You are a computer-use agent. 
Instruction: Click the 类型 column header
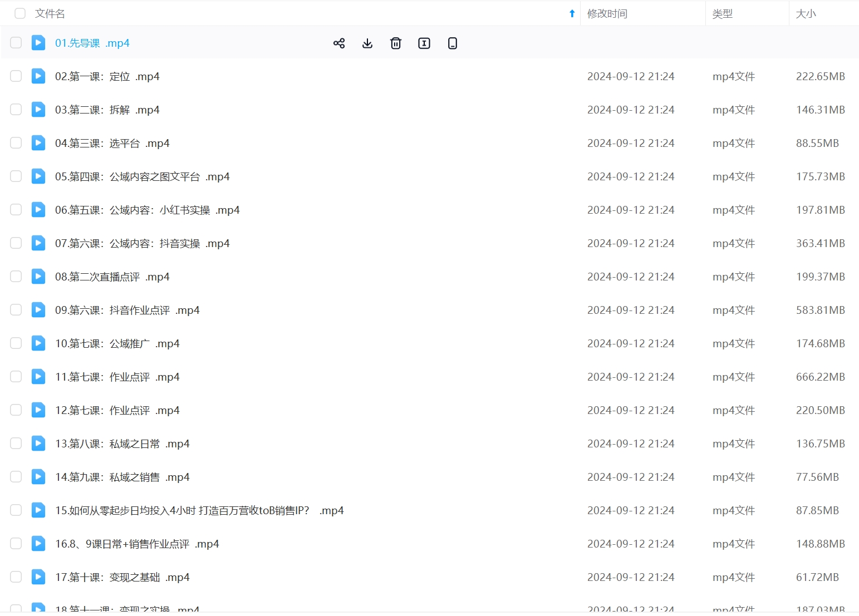(x=722, y=13)
